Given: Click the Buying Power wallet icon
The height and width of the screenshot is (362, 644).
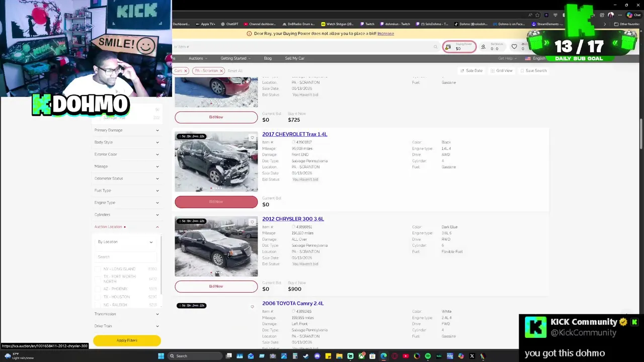Looking at the screenshot, I should click(448, 47).
